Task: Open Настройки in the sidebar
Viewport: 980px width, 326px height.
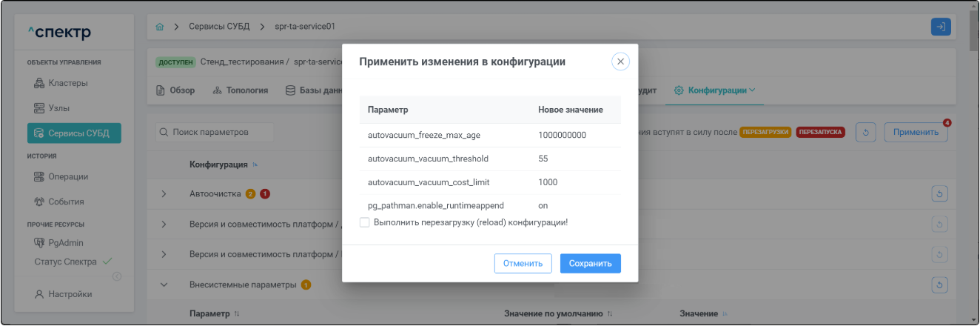Action: [x=70, y=294]
